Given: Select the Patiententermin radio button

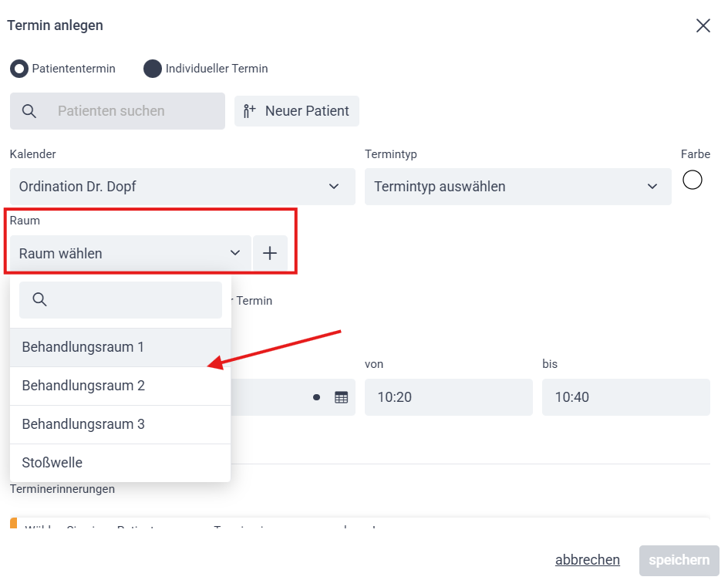Looking at the screenshot, I should [x=19, y=69].
